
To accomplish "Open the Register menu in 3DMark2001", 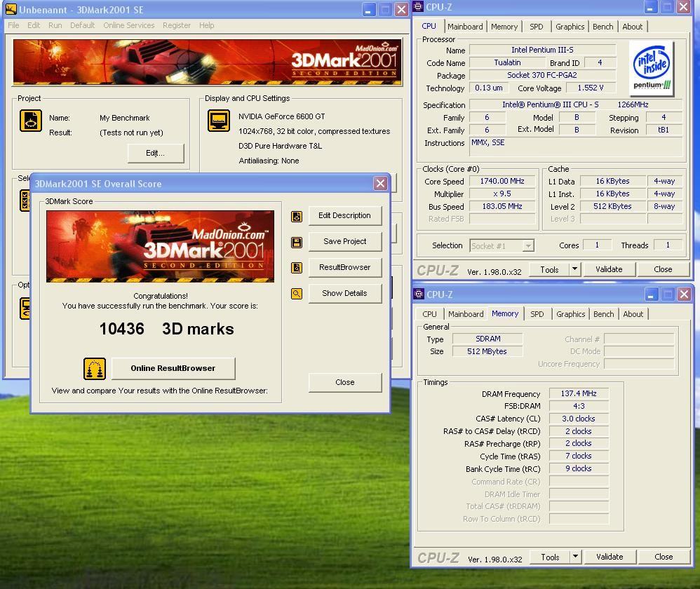I will (x=176, y=25).
